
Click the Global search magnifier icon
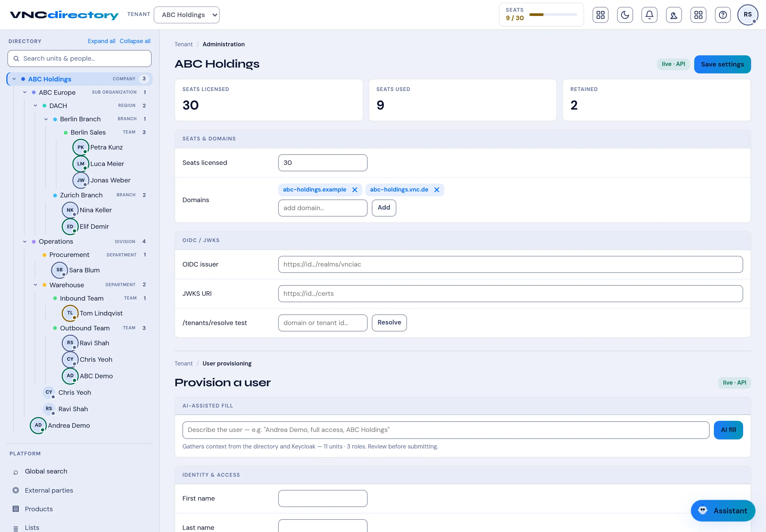[16, 472]
